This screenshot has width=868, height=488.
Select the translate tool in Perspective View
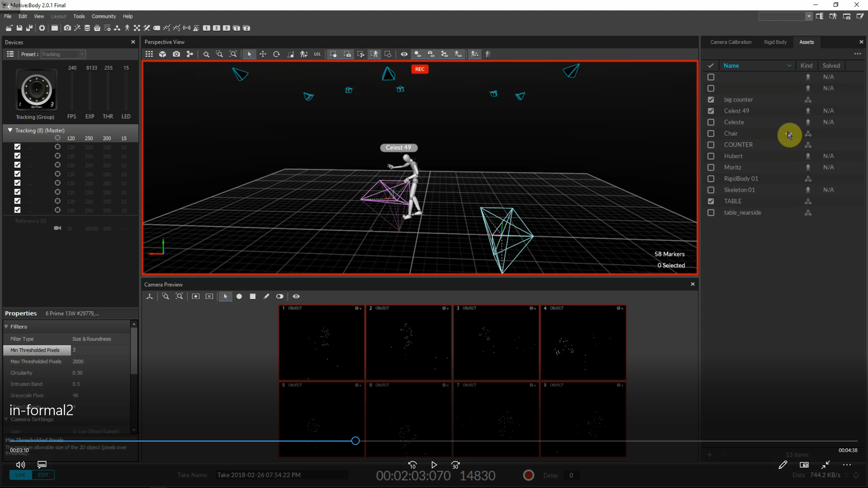pyautogui.click(x=263, y=54)
